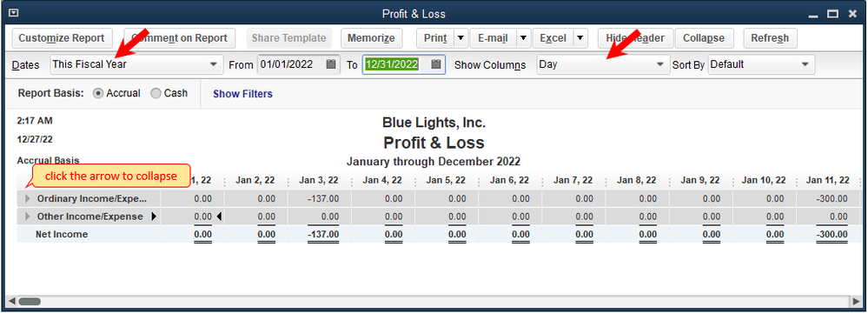Open the Dates dropdown showing This Fiscal Year
Screen dimensions: 868x313
[136, 64]
